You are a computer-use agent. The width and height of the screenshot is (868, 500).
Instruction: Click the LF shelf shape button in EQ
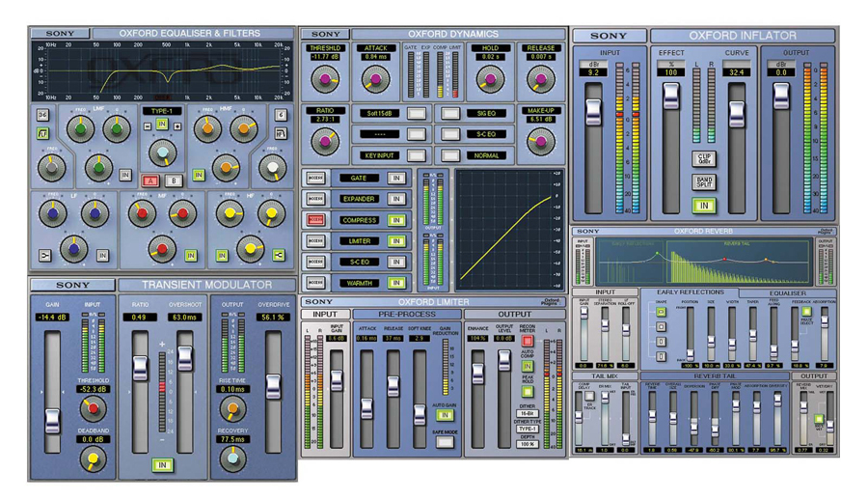click(44, 255)
